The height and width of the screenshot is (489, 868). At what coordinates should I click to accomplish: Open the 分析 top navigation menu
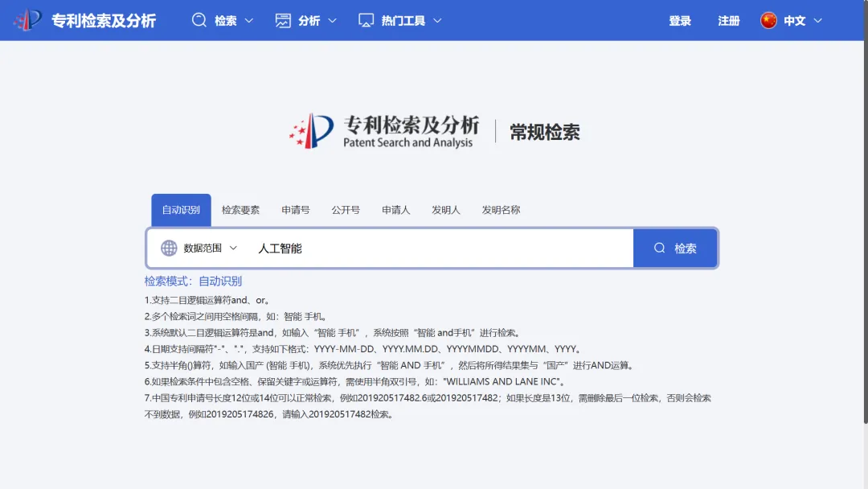(x=306, y=20)
